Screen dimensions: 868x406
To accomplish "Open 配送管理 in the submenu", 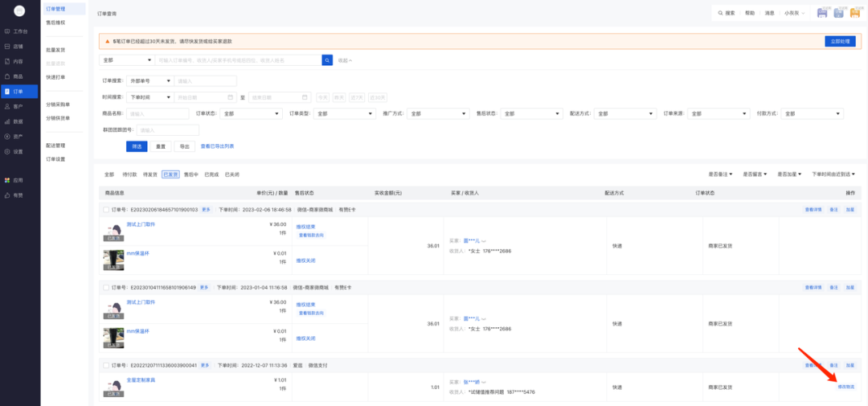I will tap(55, 146).
